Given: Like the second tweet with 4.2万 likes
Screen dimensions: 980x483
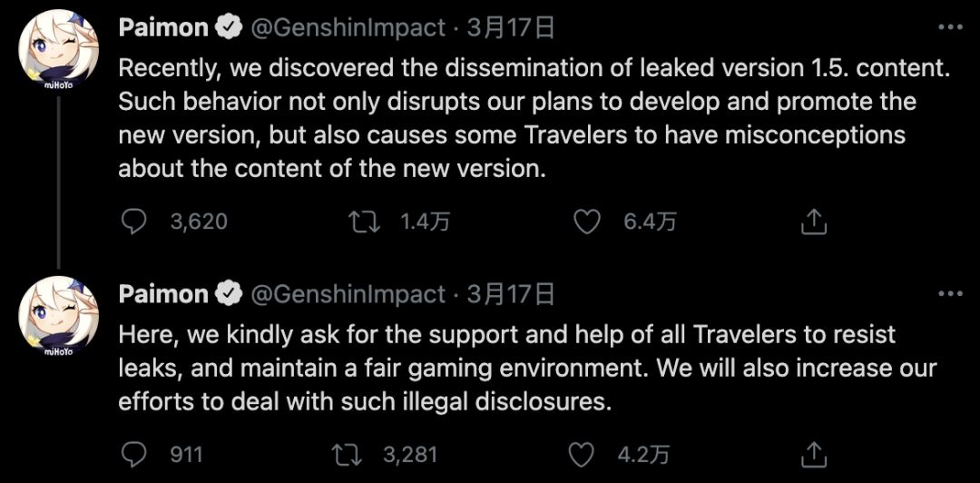Looking at the screenshot, I should pyautogui.click(x=581, y=455).
